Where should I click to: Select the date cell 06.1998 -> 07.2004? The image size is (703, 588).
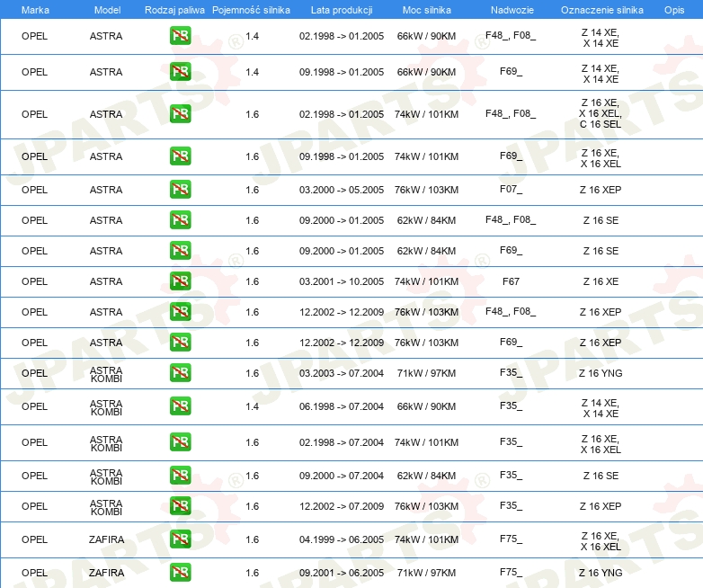[x=342, y=406]
